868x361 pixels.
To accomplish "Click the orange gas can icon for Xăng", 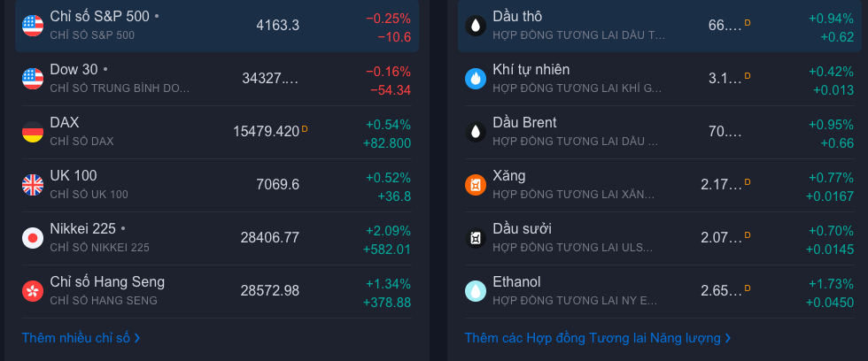I will point(476,185).
